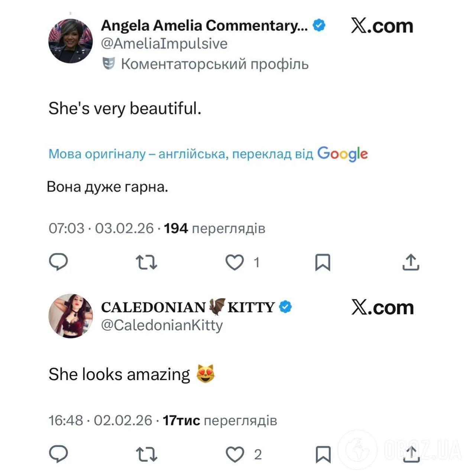Viewport: 469px width, 476px height.
Task: Retweet the "She looks amazing" post
Action: click(x=146, y=454)
